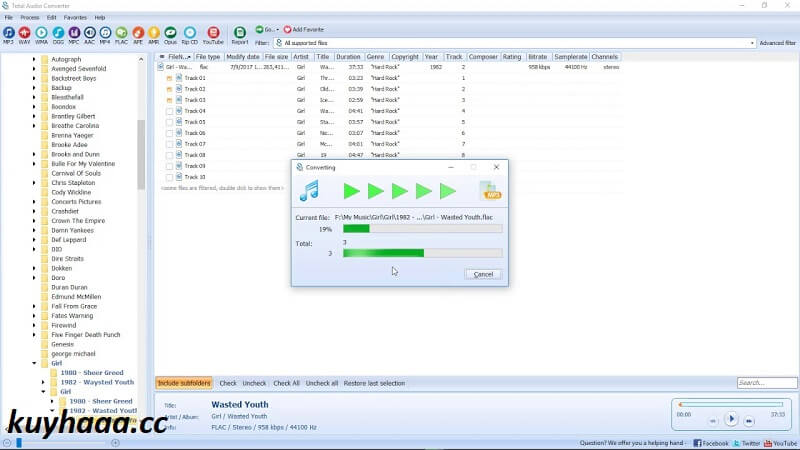Click the Go navigation button
800x450 pixels.
coord(266,30)
